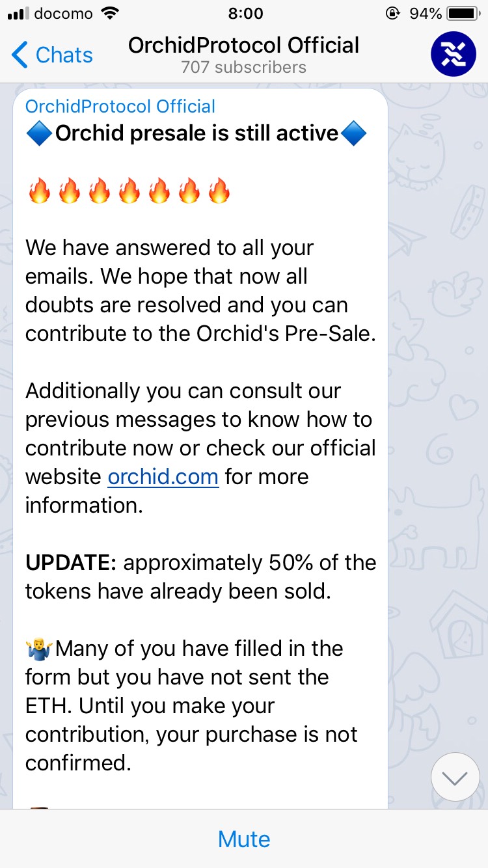Tap the 707 subscribers subtitle
Screen dimensions: 488x868
coord(244,67)
